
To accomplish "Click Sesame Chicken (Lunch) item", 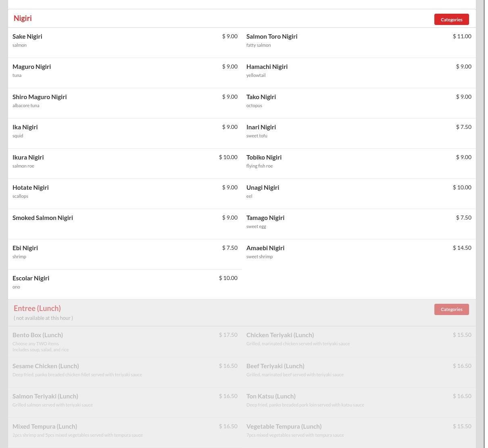I will tap(125, 372).
